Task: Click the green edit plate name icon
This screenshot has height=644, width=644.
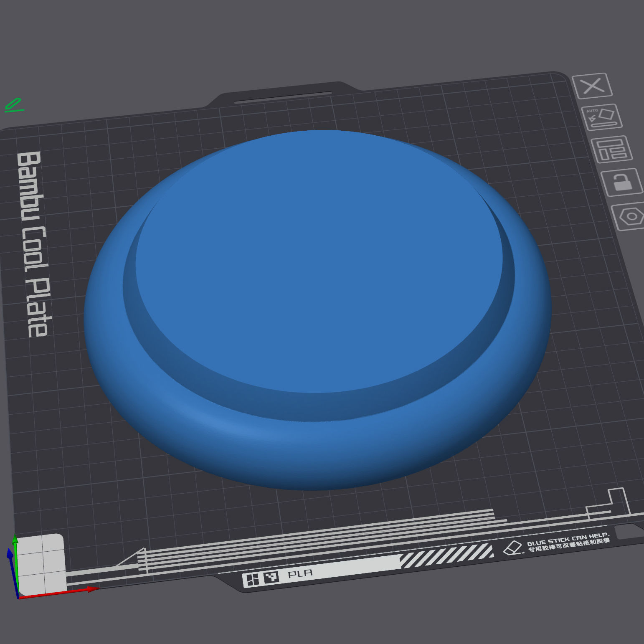Action: (14, 105)
